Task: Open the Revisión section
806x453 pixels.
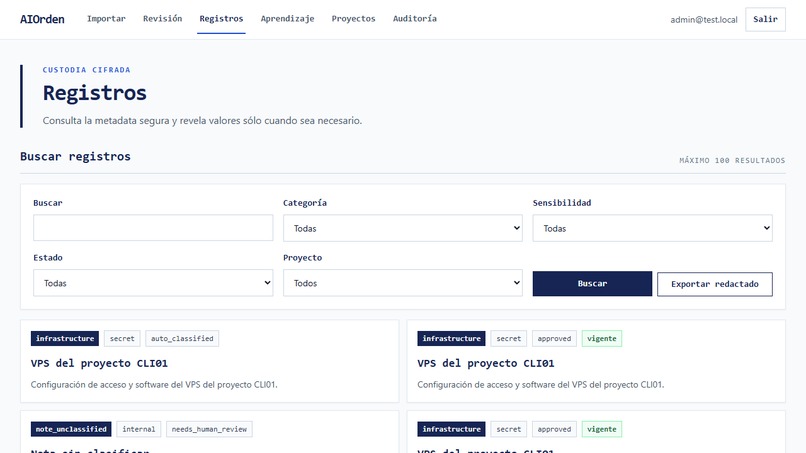Action: coord(162,19)
